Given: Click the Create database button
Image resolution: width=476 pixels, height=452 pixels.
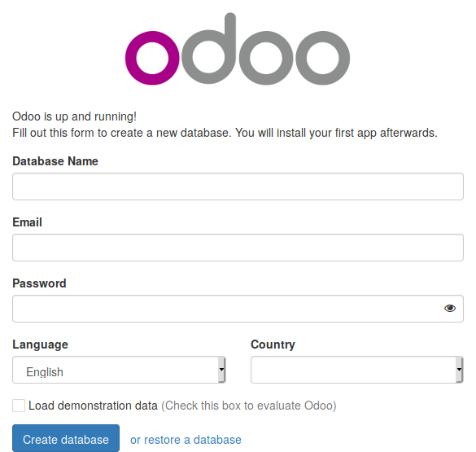Looking at the screenshot, I should pyautogui.click(x=66, y=438).
